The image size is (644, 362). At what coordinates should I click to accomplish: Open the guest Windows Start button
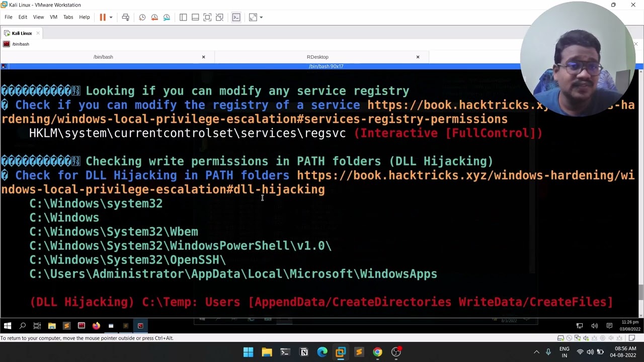pyautogui.click(x=8, y=326)
